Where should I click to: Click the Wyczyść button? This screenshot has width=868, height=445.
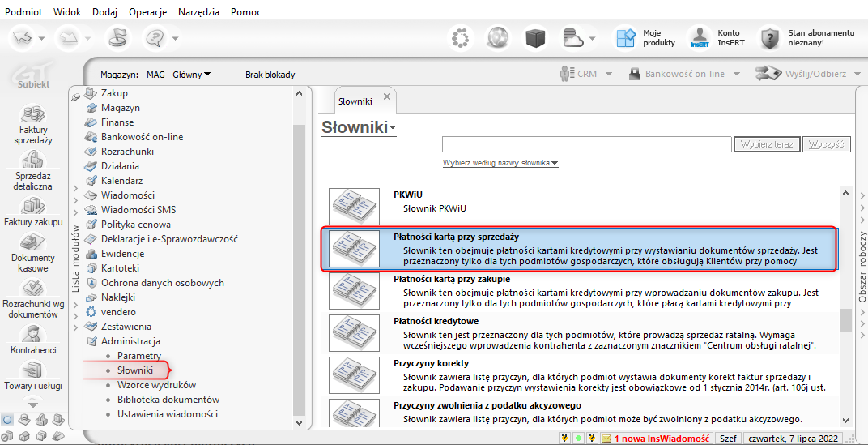point(827,144)
